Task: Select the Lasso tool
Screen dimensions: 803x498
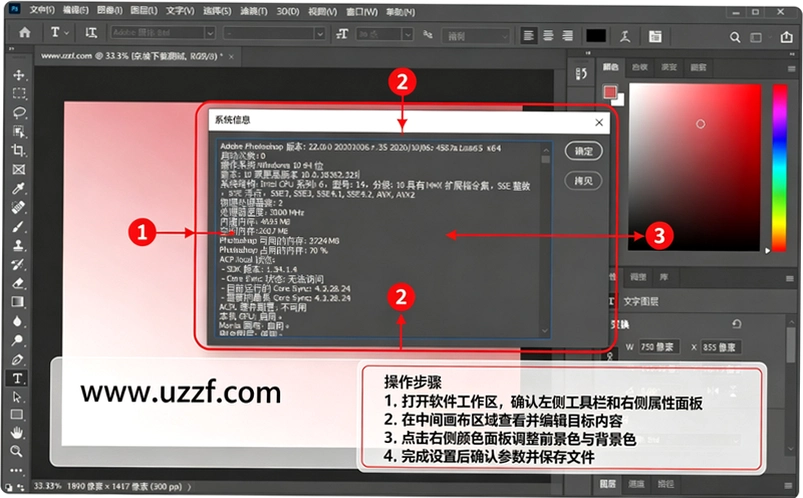Action: pos(19,112)
